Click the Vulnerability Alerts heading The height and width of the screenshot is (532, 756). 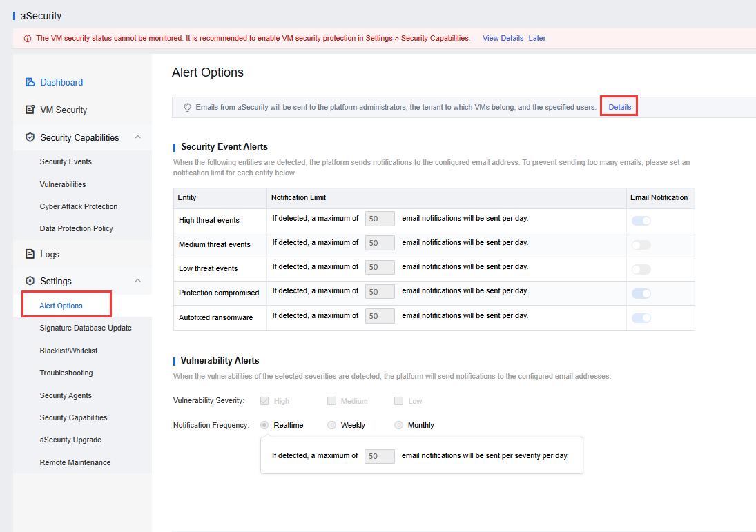click(220, 360)
